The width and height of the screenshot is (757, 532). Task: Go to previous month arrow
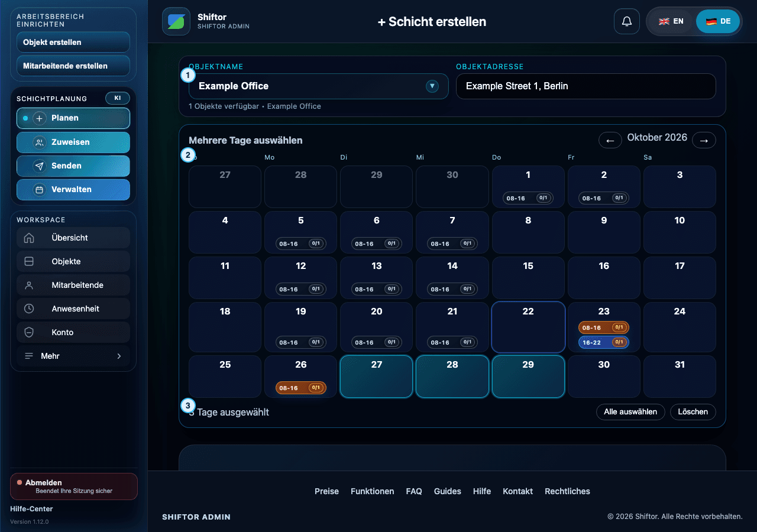coord(610,140)
